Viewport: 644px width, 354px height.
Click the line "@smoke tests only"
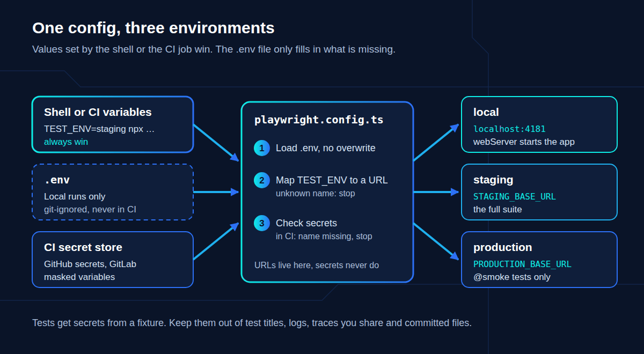pyautogui.click(x=512, y=277)
